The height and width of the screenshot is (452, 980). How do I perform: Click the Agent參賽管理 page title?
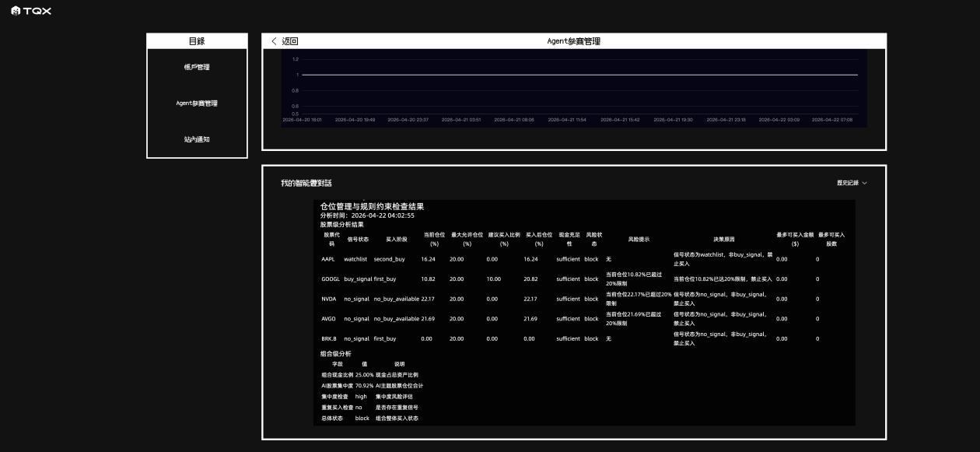point(573,41)
